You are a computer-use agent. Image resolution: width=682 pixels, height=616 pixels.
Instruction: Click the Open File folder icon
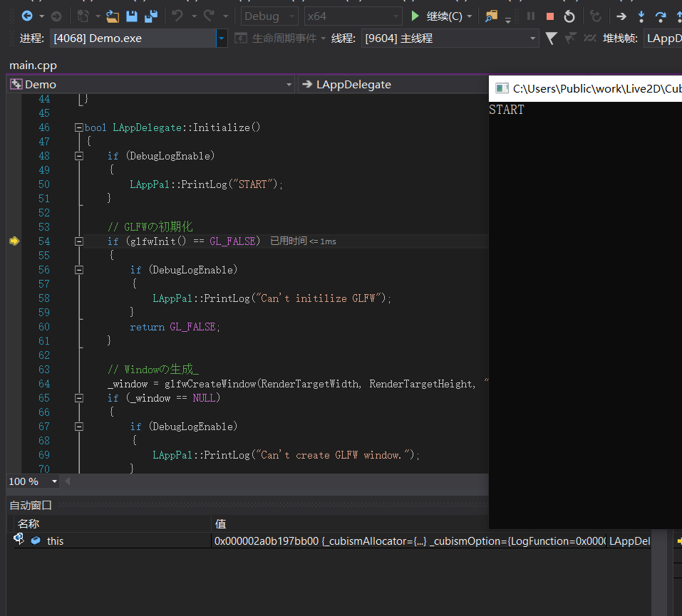pos(113,16)
